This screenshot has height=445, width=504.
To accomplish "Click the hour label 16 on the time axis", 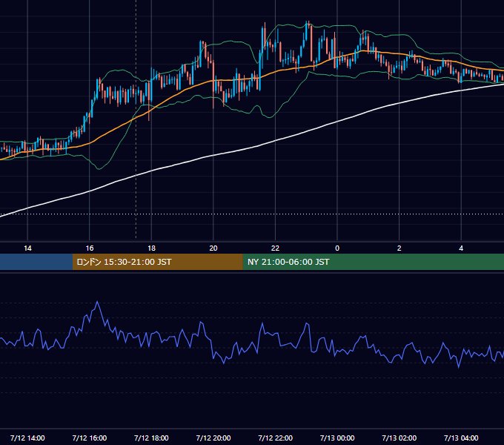I will 90,248.
